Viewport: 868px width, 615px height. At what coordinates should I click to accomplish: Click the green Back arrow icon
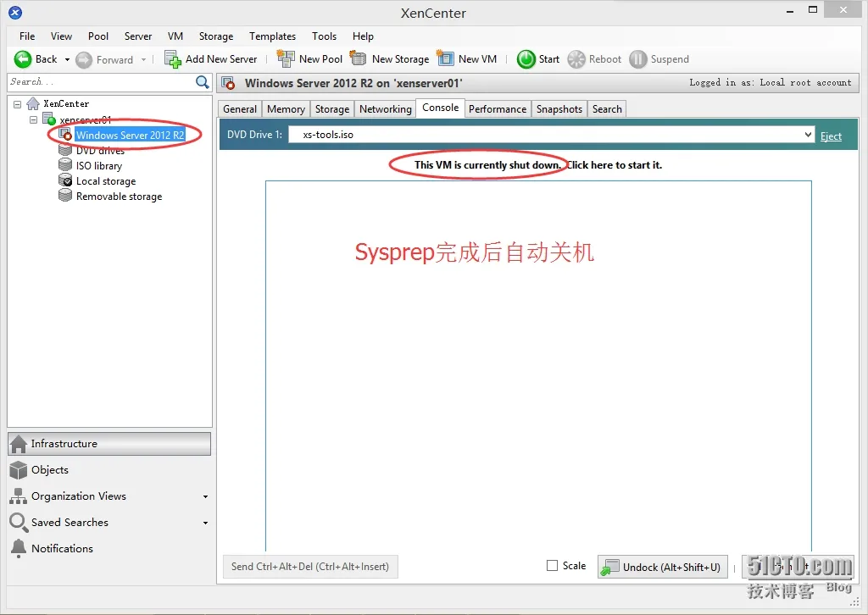(23, 60)
